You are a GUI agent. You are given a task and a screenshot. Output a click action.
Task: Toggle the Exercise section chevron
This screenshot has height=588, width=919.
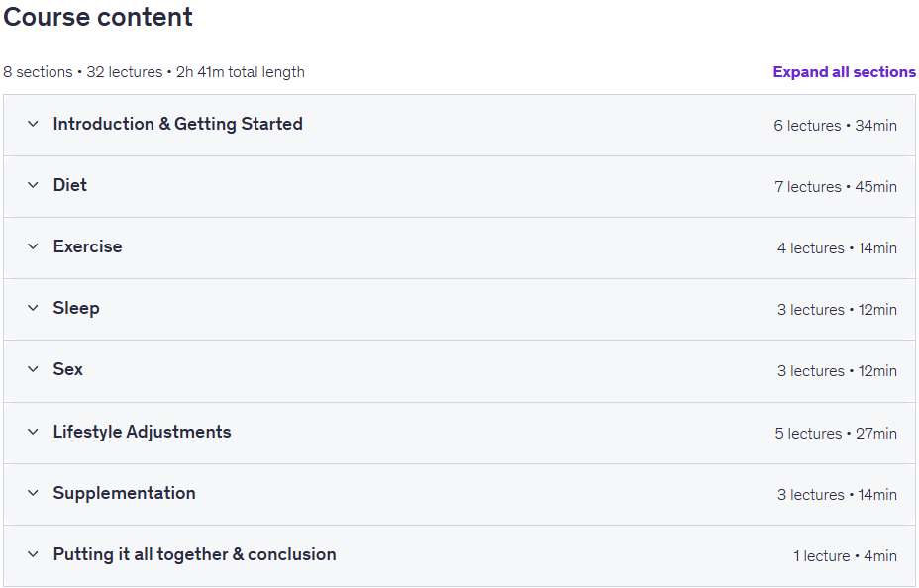click(x=33, y=246)
